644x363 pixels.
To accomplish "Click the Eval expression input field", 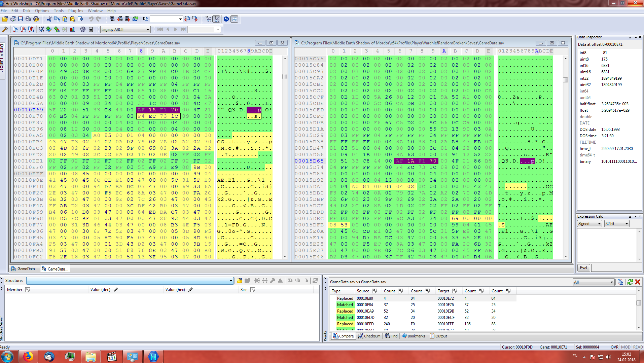I will click(x=616, y=268).
